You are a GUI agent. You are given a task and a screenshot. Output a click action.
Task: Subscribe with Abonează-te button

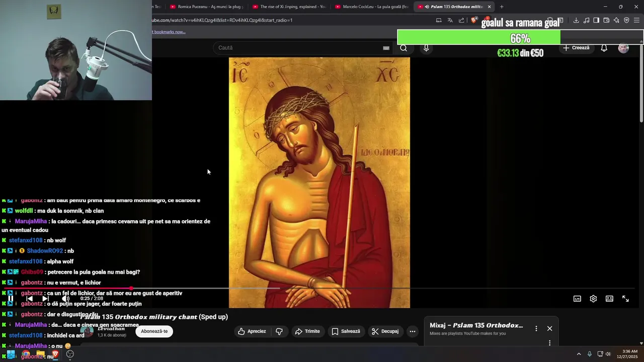coord(154,331)
